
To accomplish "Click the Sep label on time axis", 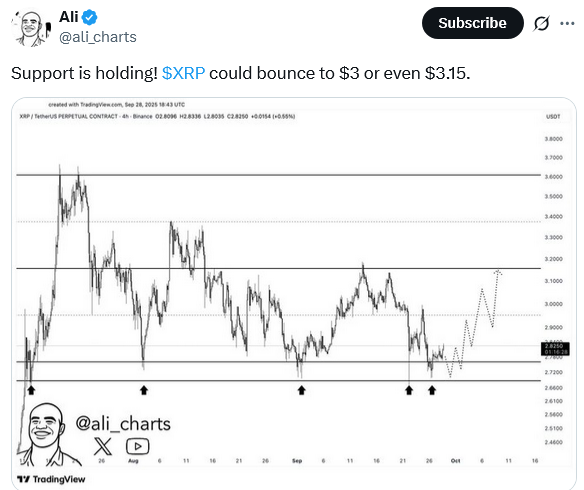I will point(297,461).
